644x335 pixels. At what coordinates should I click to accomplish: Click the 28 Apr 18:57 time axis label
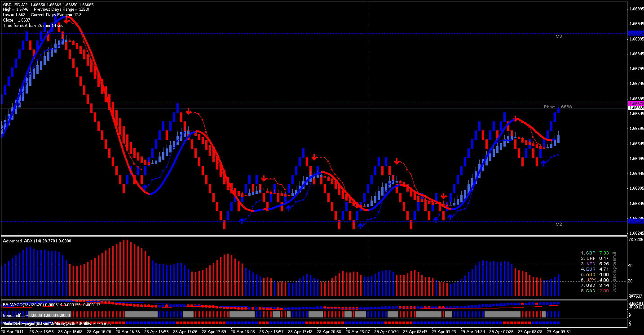[273, 332]
